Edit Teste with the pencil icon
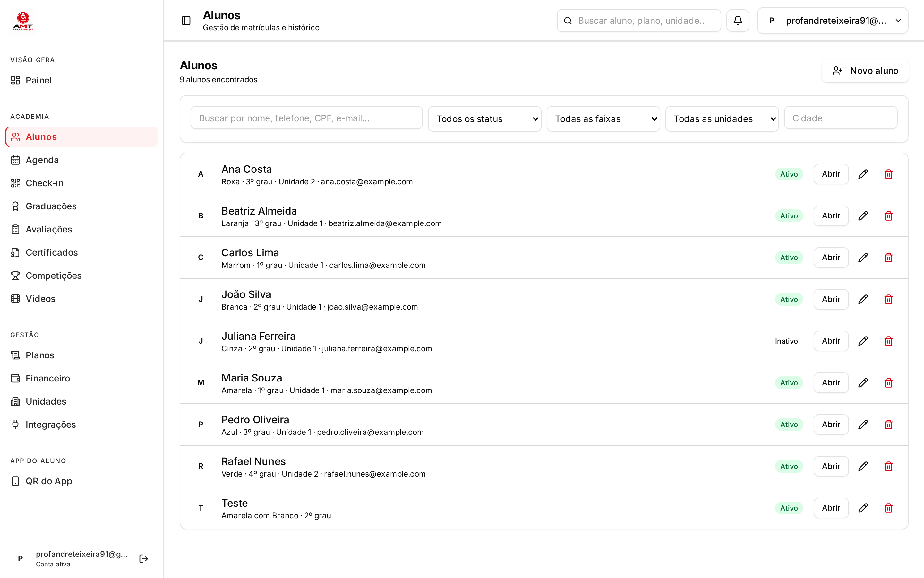Viewport: 924px width, 578px height. pos(863,508)
